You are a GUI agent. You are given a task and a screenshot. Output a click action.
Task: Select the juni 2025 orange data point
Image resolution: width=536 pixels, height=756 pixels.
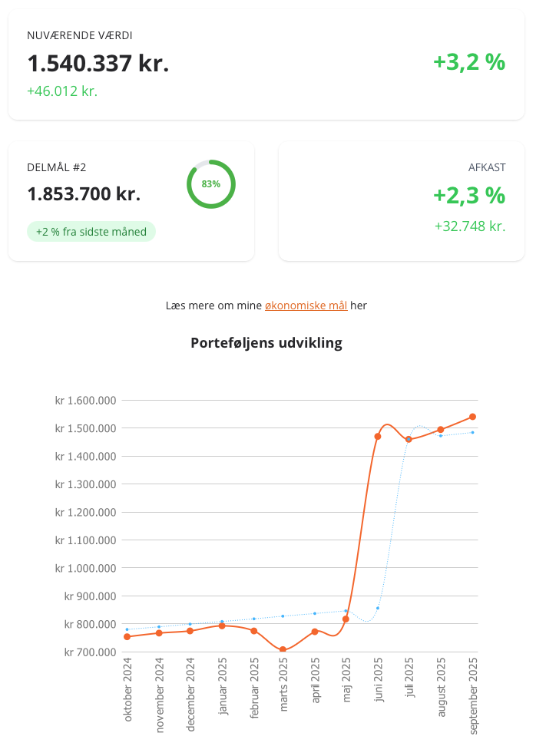[x=378, y=437]
